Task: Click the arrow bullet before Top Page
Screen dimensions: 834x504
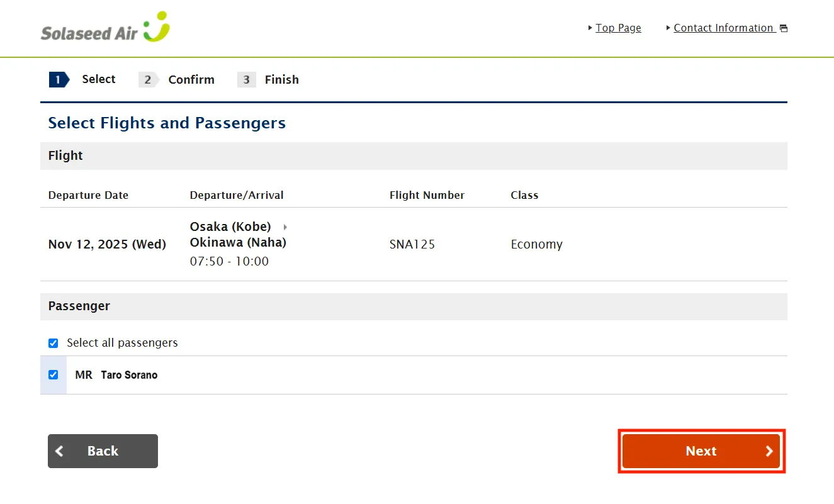Action: tap(590, 28)
